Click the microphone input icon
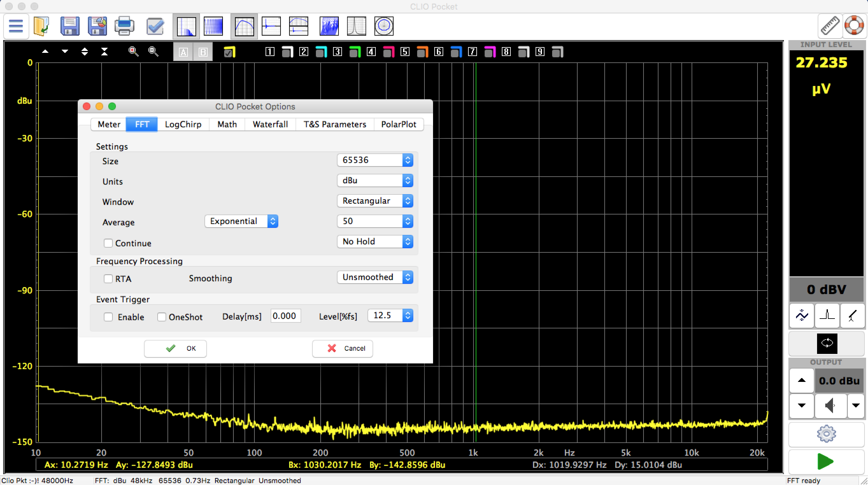The image size is (868, 485). click(x=852, y=316)
